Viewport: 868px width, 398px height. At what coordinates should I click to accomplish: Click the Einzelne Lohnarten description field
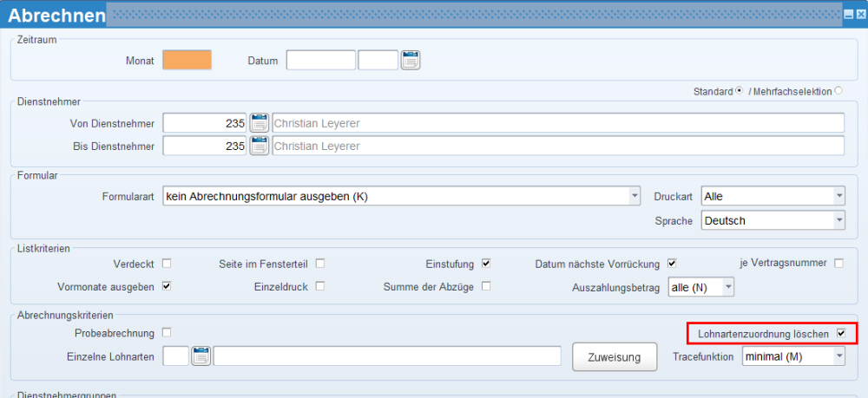(x=387, y=356)
